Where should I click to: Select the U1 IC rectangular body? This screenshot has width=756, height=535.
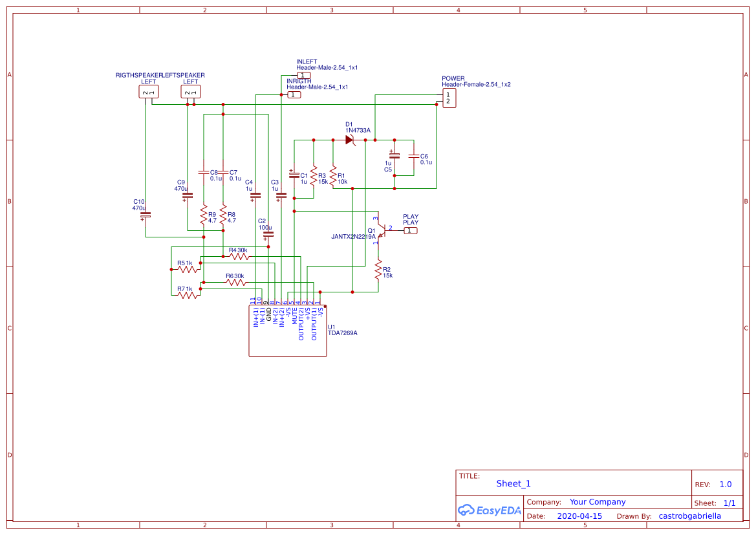pos(288,331)
